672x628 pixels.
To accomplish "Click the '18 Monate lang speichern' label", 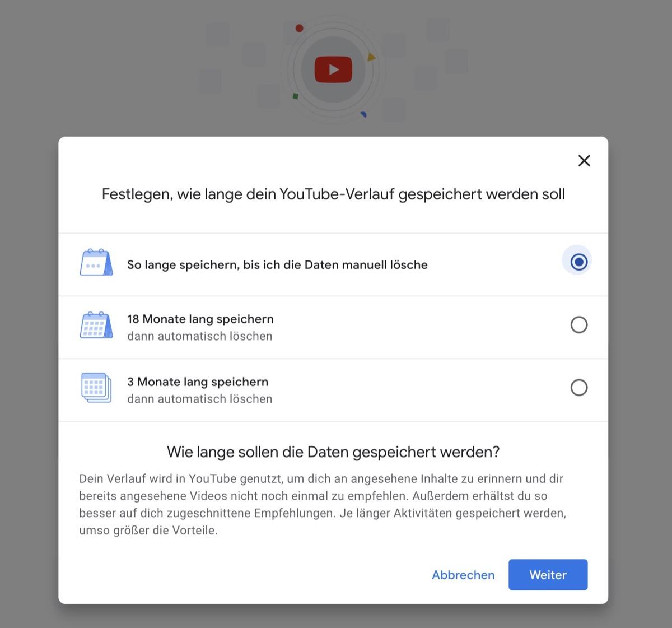I will tap(200, 319).
